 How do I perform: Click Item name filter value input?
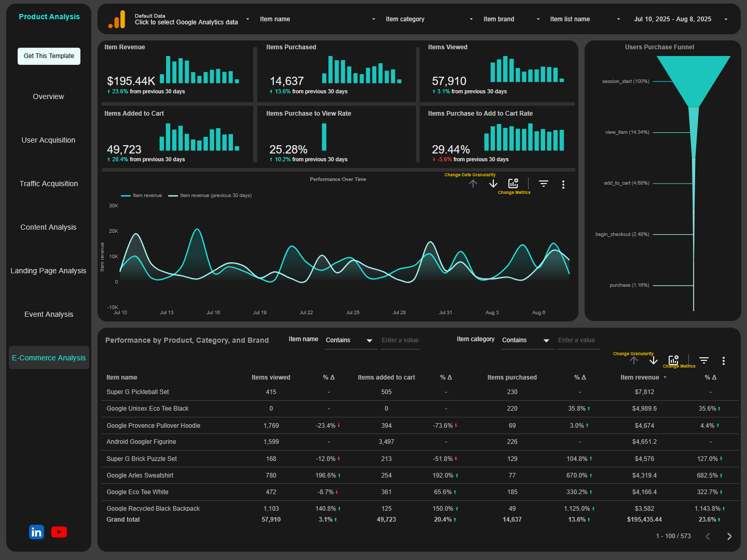(x=400, y=340)
